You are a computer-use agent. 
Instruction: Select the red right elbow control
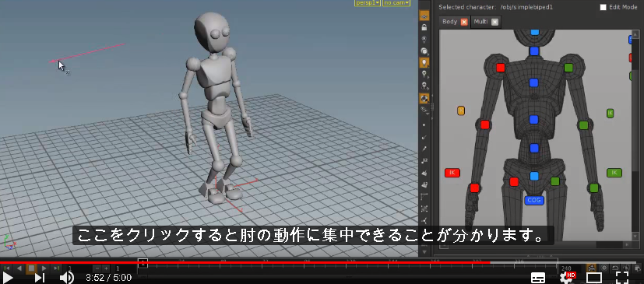pos(484,124)
